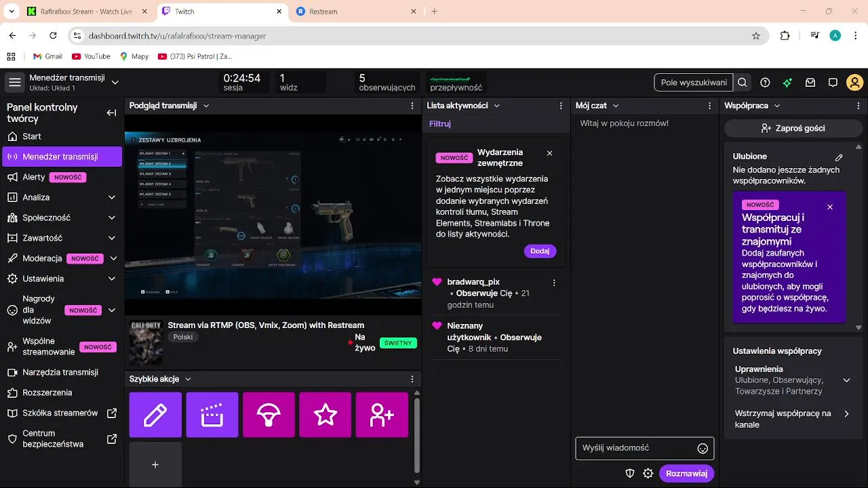Viewport: 868px width, 488px height.
Task: Open the user profile avatar
Action: point(855,83)
